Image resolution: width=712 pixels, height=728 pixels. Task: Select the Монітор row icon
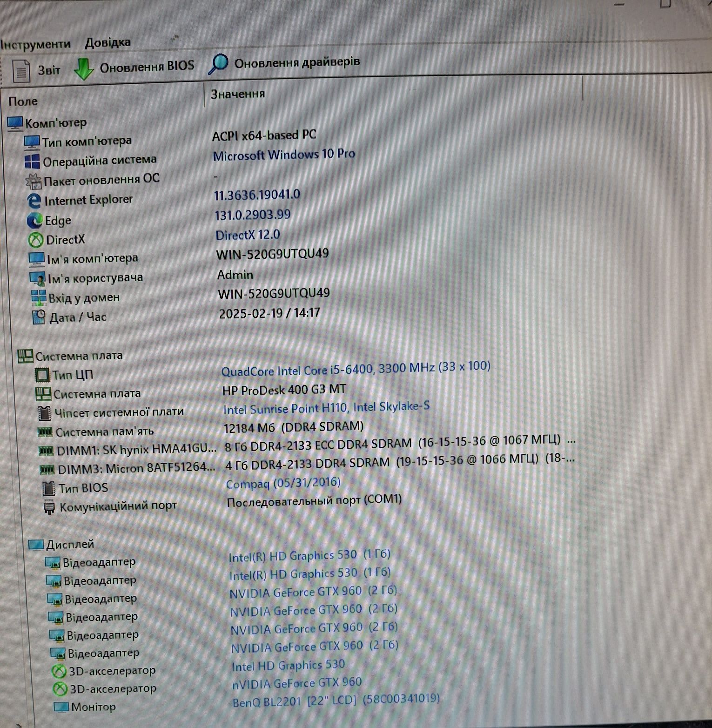[61, 707]
